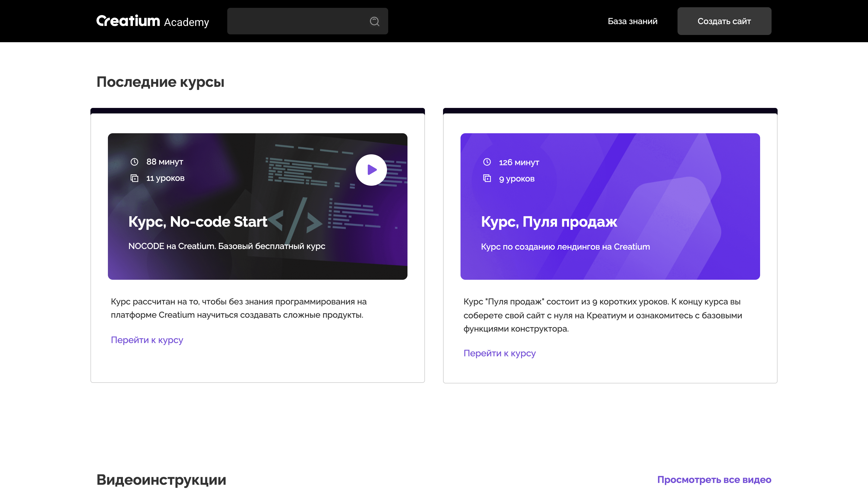Viewport: 868px width, 495px height.
Task: Click the 88 минут duration text
Action: point(165,162)
